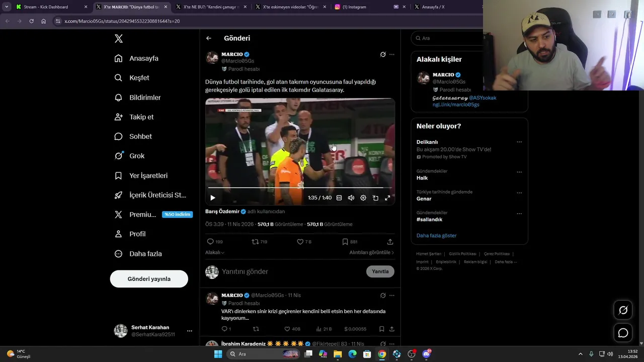The width and height of the screenshot is (644, 362).
Task: Open options for Delikanlı trend
Action: 519,142
